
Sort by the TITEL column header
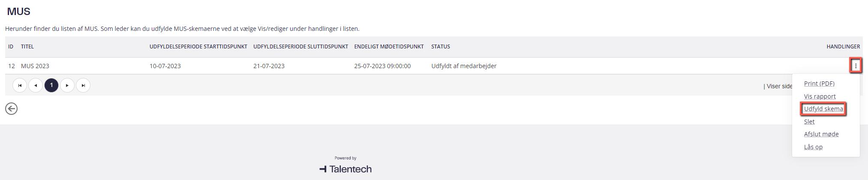[27, 47]
